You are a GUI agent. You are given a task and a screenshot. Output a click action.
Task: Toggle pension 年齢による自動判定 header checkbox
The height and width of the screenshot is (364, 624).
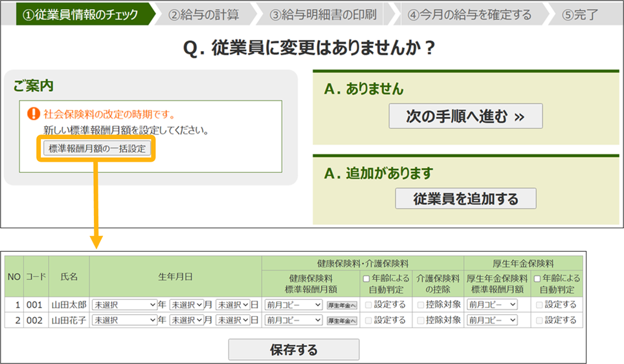click(x=538, y=279)
